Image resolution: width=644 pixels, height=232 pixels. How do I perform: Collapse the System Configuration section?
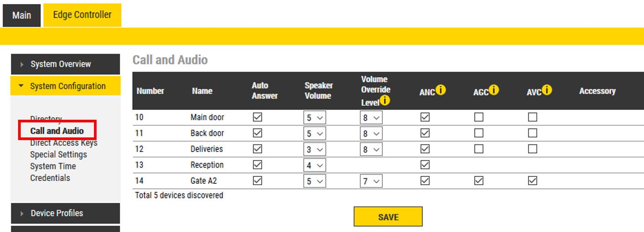pyautogui.click(x=21, y=86)
